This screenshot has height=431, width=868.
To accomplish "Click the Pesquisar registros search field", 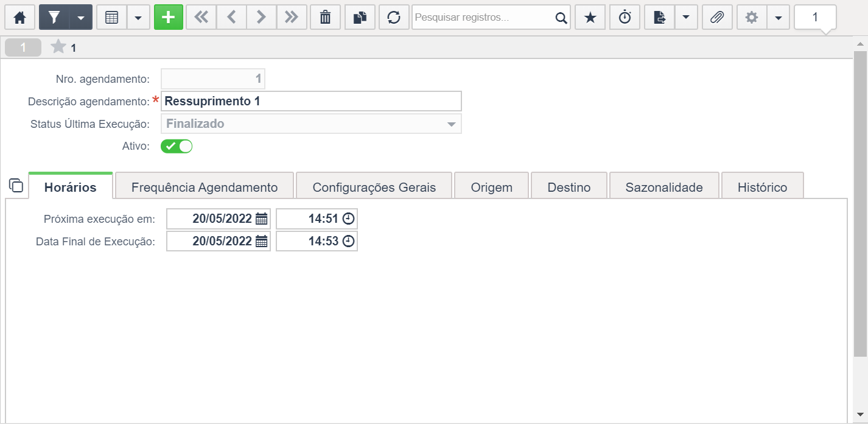I will (484, 18).
